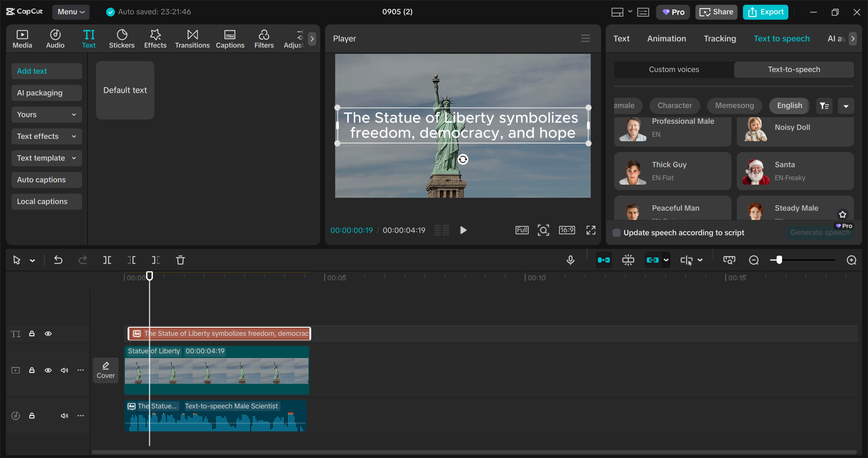This screenshot has height=458, width=868.
Task: Click the timeline zoom slider handle
Action: point(779,260)
